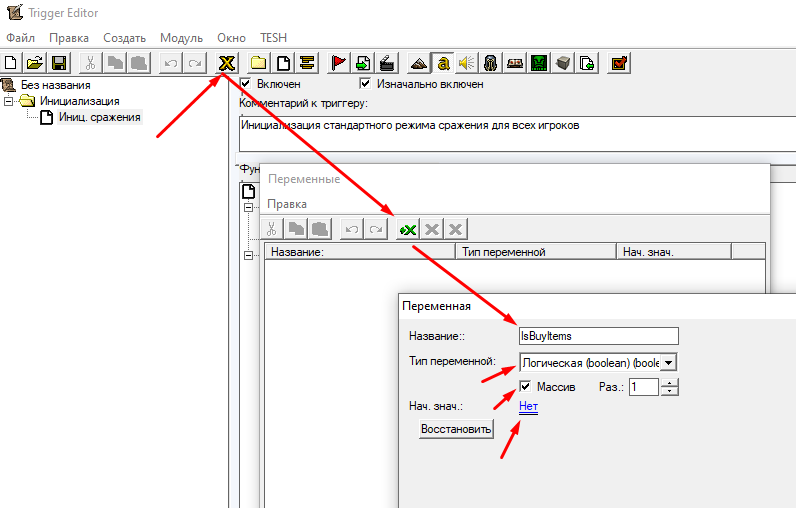Image resolution: width=796 pixels, height=508 pixels.
Task: Open the 'Файл' menu
Action: coord(20,38)
